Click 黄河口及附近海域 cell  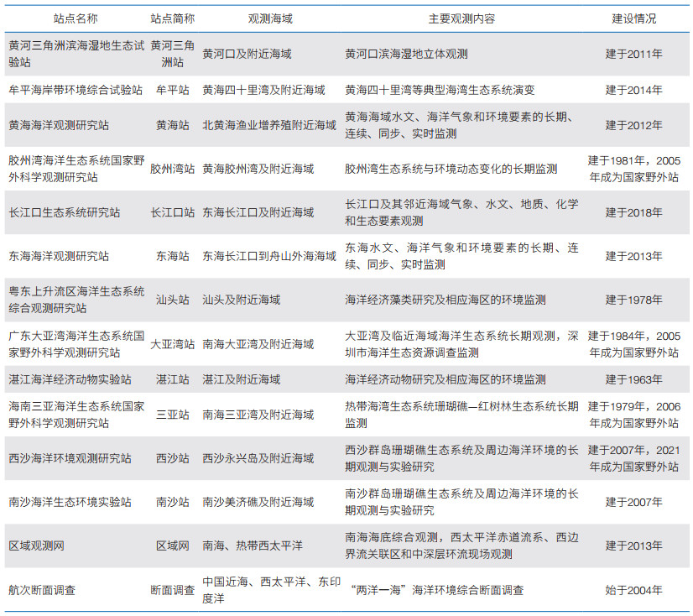pyautogui.click(x=247, y=54)
